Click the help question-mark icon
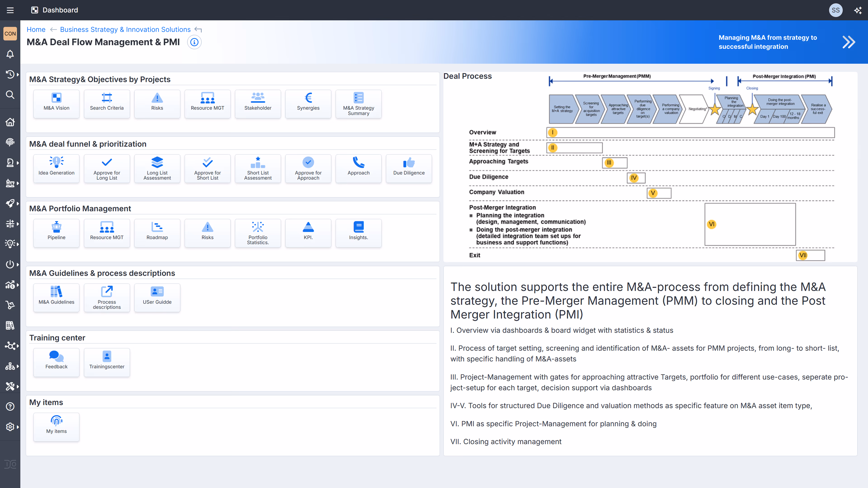The width and height of the screenshot is (868, 488). pos(10,406)
